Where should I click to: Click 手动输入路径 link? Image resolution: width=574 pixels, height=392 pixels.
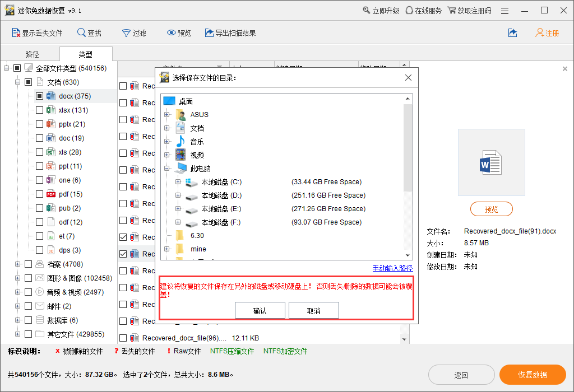pyautogui.click(x=392, y=268)
